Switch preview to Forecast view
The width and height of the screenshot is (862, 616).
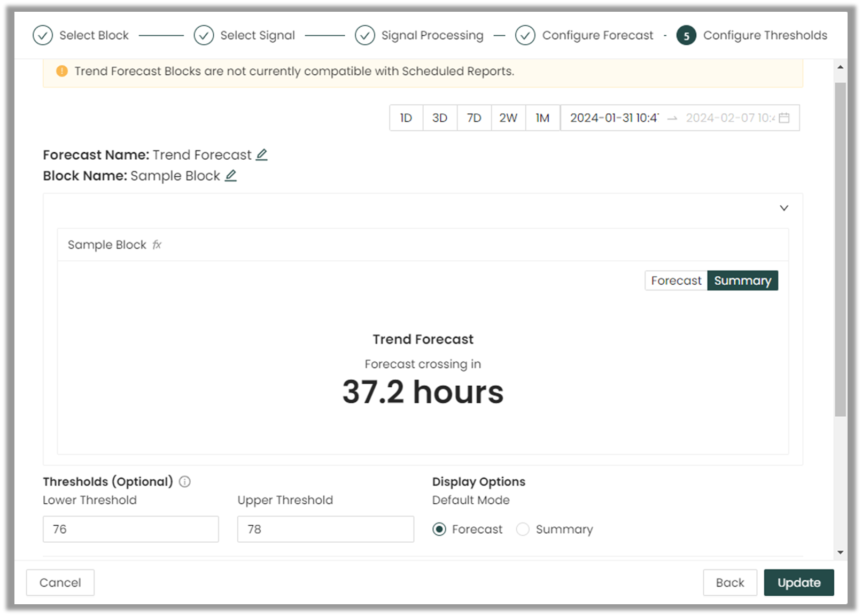click(675, 280)
